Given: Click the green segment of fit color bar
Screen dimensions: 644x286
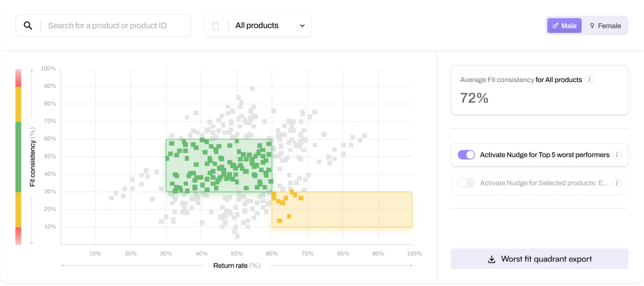Looking at the screenshot, I should (x=18, y=157).
